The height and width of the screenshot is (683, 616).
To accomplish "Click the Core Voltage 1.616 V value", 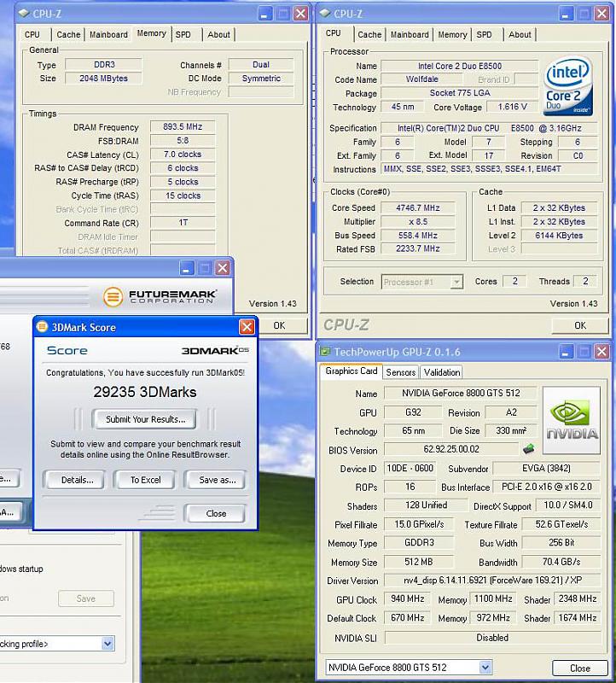I will click(x=513, y=107).
